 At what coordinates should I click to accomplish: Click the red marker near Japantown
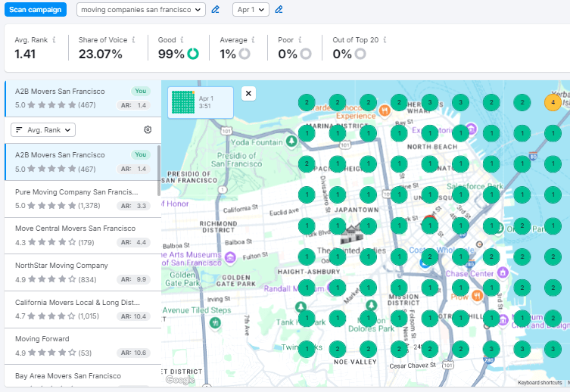click(430, 217)
